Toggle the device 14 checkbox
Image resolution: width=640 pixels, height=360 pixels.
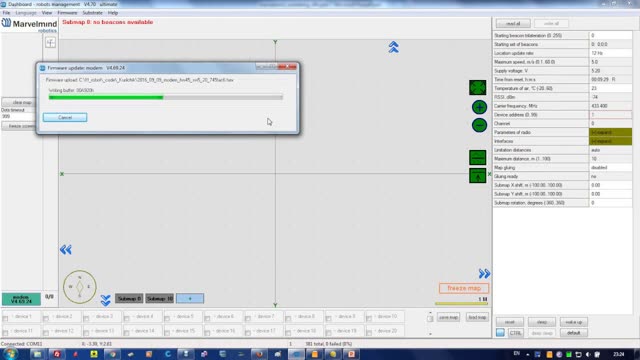click(127, 333)
